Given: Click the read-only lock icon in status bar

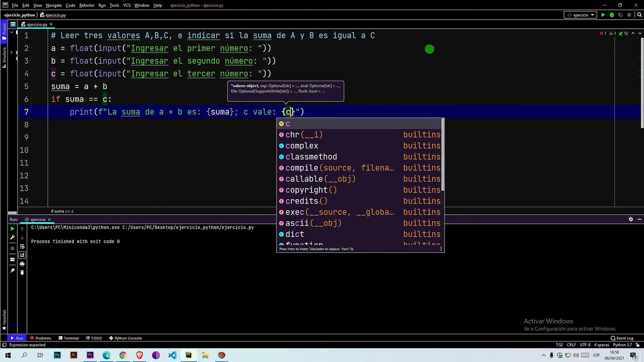Looking at the screenshot, I should pyautogui.click(x=637, y=345).
